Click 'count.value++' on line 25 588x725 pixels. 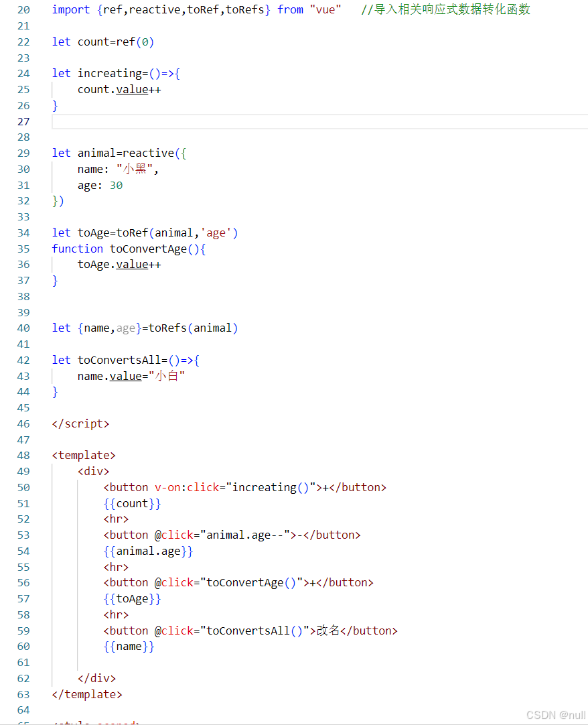(119, 90)
